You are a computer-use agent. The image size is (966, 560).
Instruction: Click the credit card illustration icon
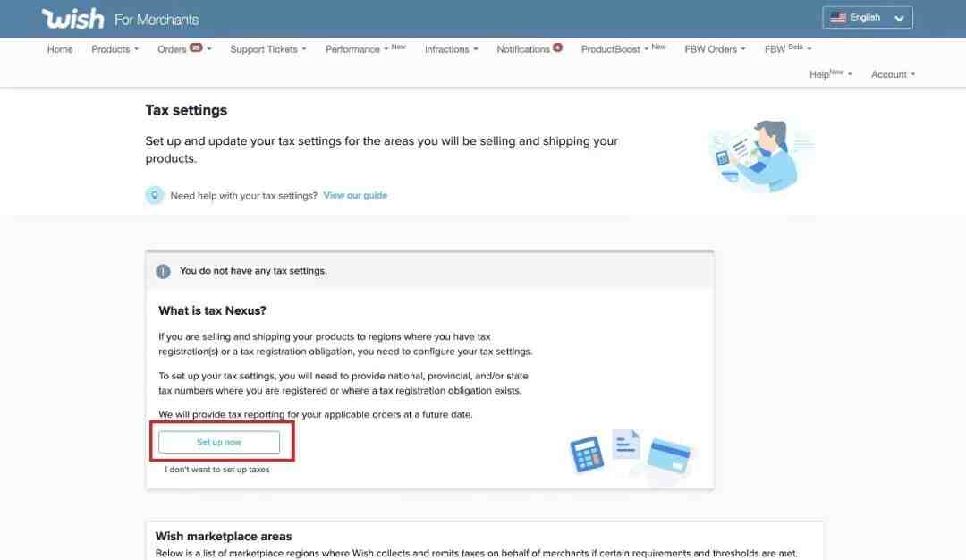click(668, 455)
